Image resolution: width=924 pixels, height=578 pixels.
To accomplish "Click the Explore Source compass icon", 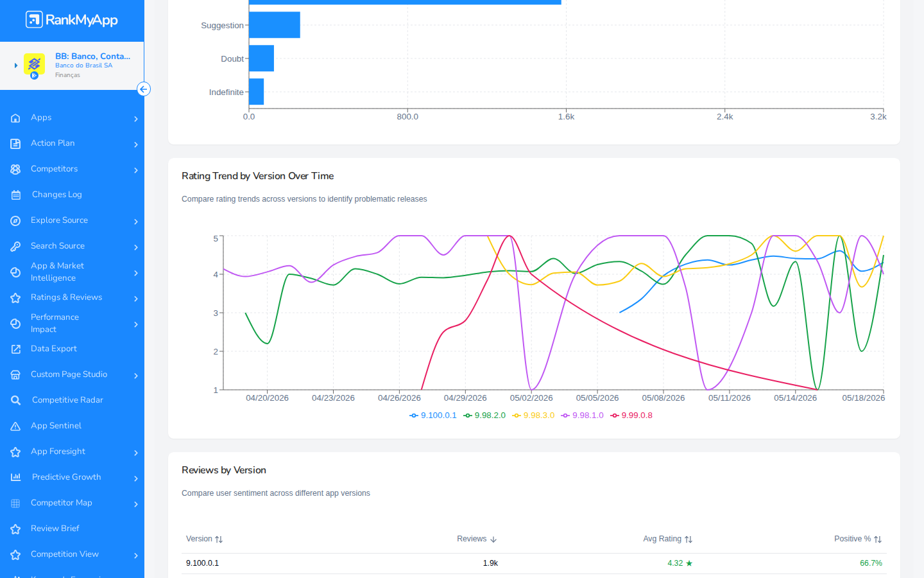I will [x=16, y=221].
